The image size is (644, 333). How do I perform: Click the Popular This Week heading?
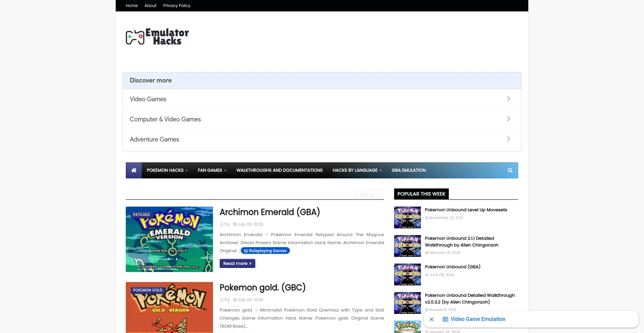[x=421, y=194]
